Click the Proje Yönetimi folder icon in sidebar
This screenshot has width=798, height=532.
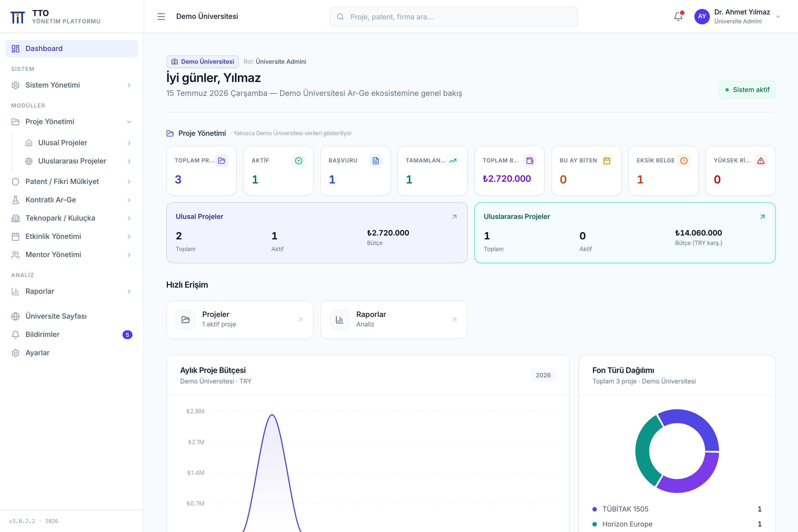[x=16, y=122]
